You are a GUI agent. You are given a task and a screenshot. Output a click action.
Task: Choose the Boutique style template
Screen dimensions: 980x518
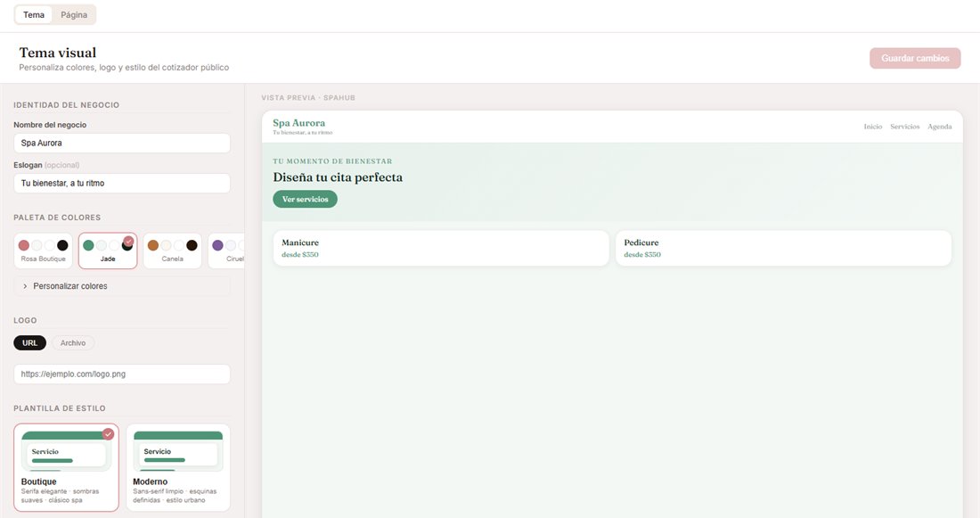66,467
